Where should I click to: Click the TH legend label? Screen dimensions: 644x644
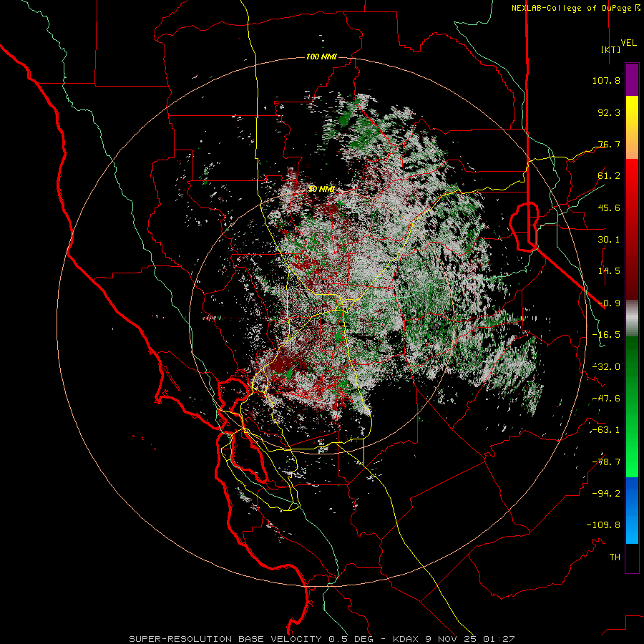point(615,557)
